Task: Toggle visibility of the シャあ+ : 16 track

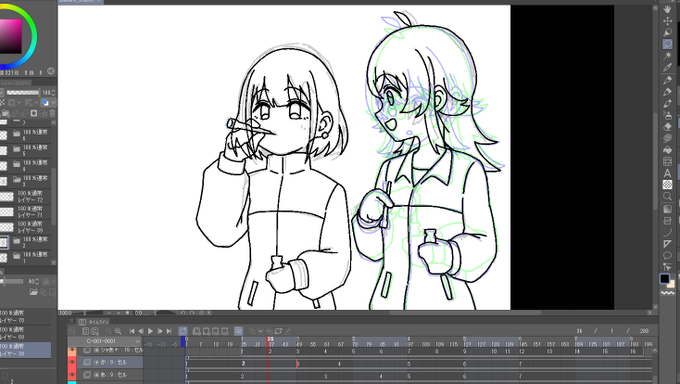Action: [x=72, y=350]
